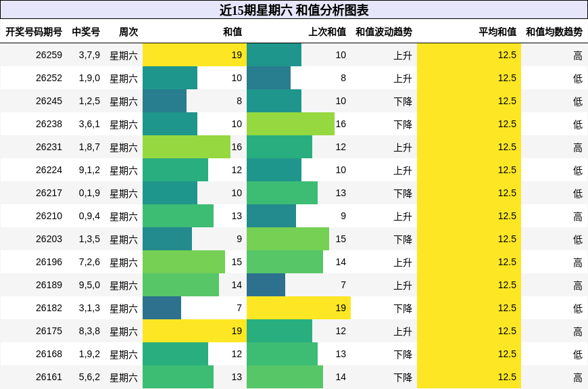Select issue number 26238

[x=49, y=124]
